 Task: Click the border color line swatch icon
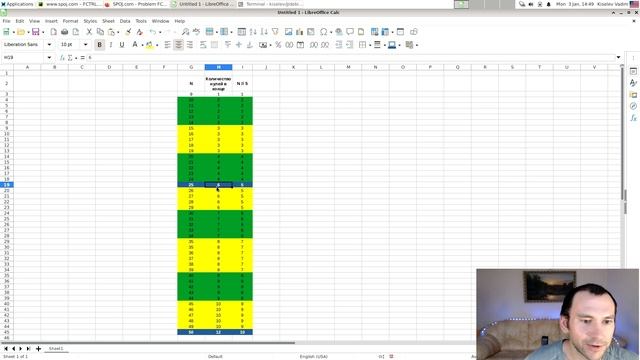click(392, 44)
